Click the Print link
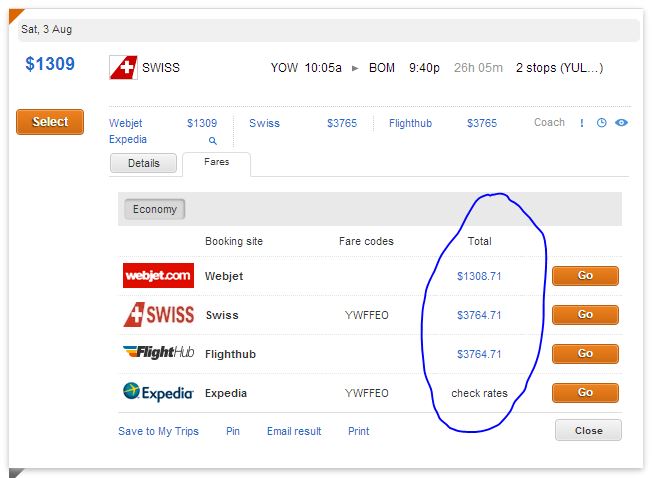Image resolution: width=652 pixels, height=478 pixels. (x=358, y=431)
